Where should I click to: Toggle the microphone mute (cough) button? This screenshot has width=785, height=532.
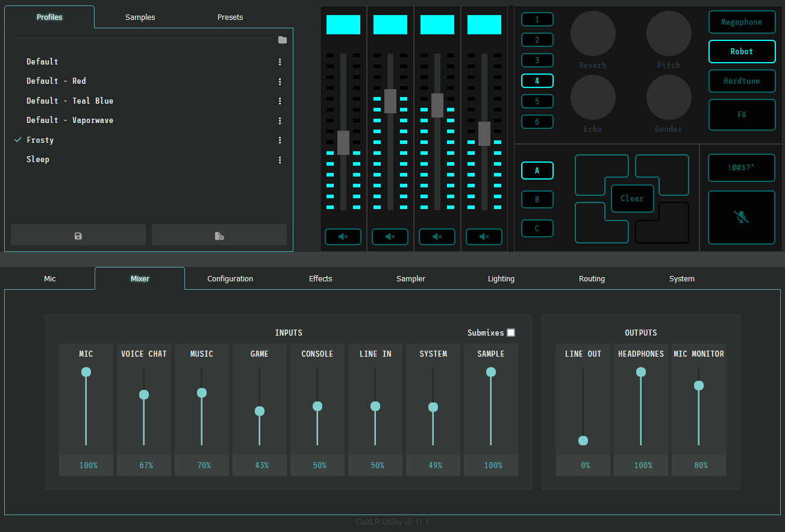(x=742, y=217)
